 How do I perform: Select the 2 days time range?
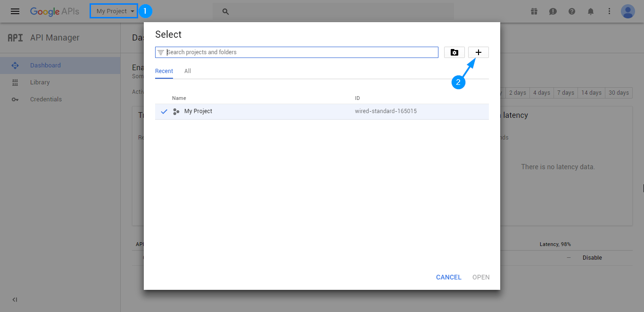click(518, 93)
